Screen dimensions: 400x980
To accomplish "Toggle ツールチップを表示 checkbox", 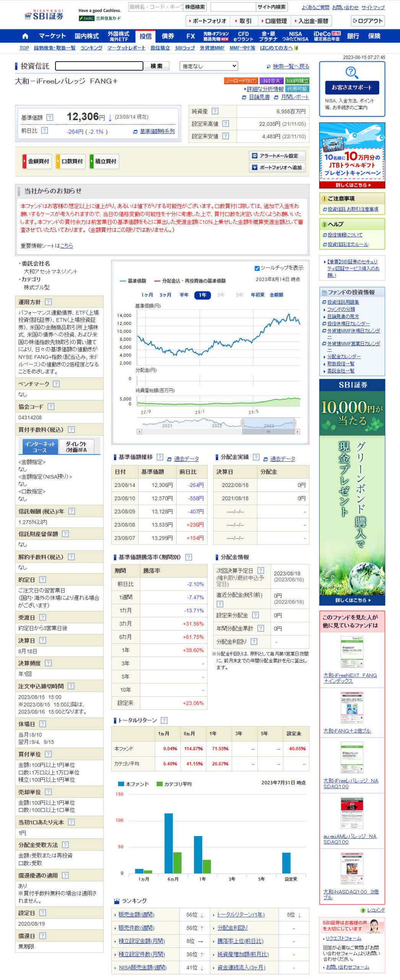I will click(257, 268).
